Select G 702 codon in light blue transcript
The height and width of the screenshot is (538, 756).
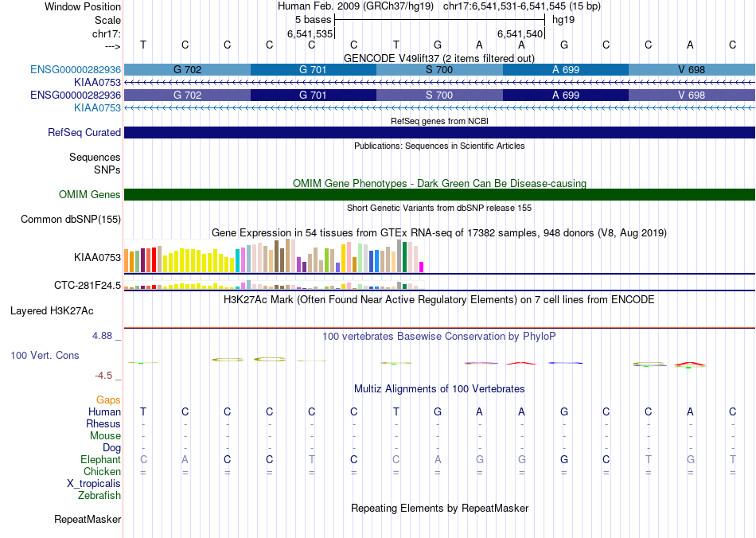[188, 69]
